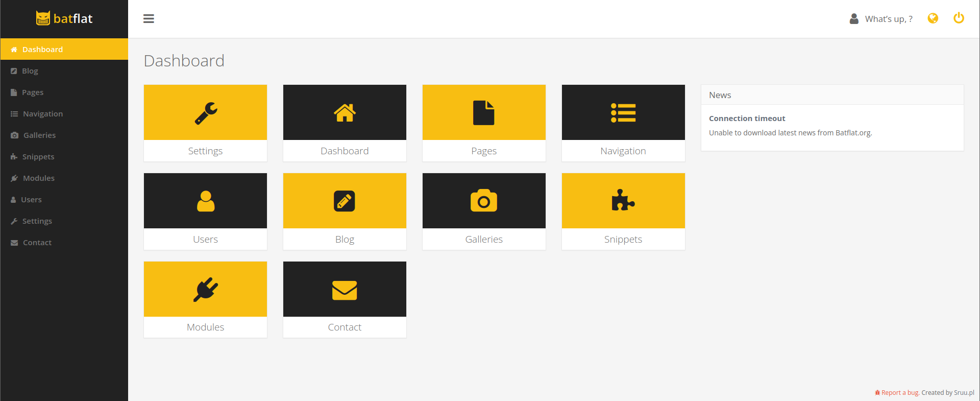The width and height of the screenshot is (980, 401).
Task: Click the user icon beside sidebar Users
Action: (13, 200)
